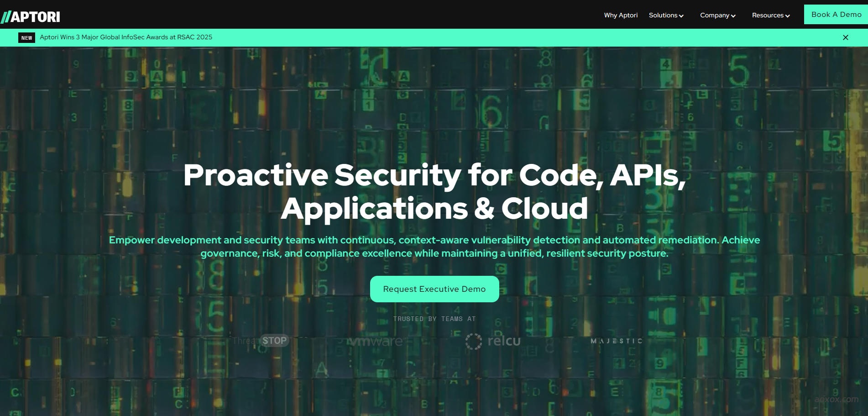Open the Why Aptori menu item
This screenshot has height=416, width=868.
(x=621, y=15)
